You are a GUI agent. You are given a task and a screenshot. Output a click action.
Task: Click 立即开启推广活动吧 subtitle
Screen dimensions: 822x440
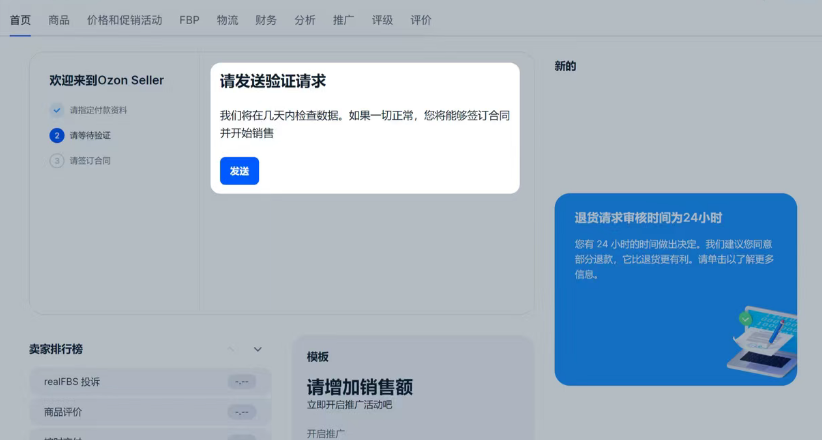click(350, 405)
